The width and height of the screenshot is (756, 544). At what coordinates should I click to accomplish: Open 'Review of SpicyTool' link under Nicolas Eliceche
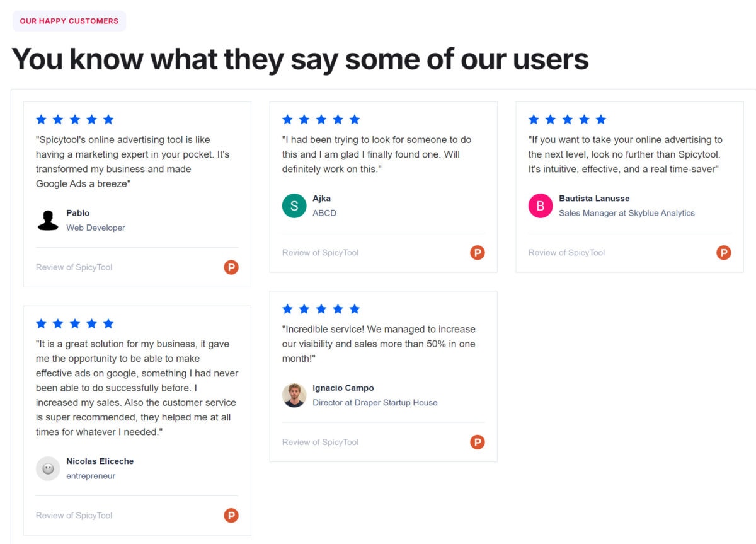74,516
